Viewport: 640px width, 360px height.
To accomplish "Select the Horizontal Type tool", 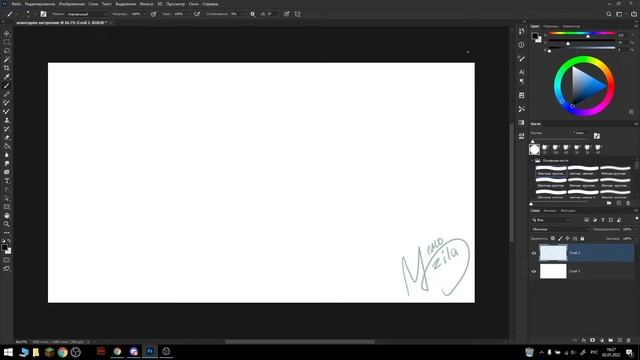I will point(7,181).
